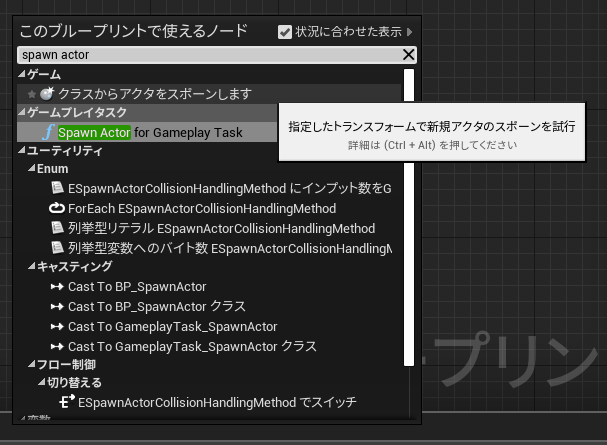
Task: Click the bomb icon for クラスからアクタをスポーンします
Action: click(x=47, y=94)
